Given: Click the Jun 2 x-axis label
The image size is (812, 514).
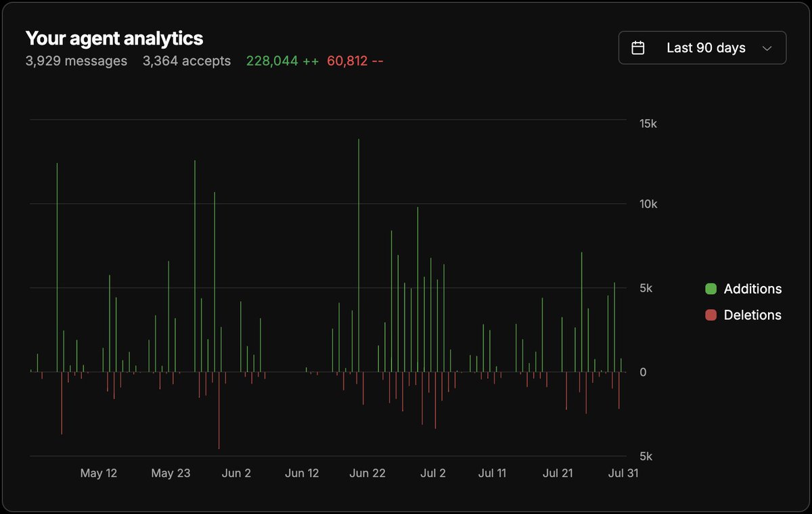Looking at the screenshot, I should coord(236,473).
